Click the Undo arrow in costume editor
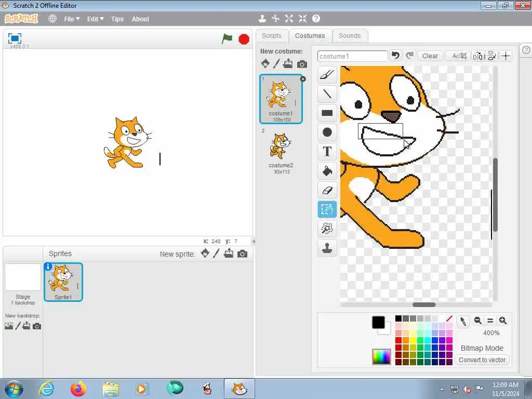Image resolution: width=532 pixels, height=399 pixels. pyautogui.click(x=395, y=55)
